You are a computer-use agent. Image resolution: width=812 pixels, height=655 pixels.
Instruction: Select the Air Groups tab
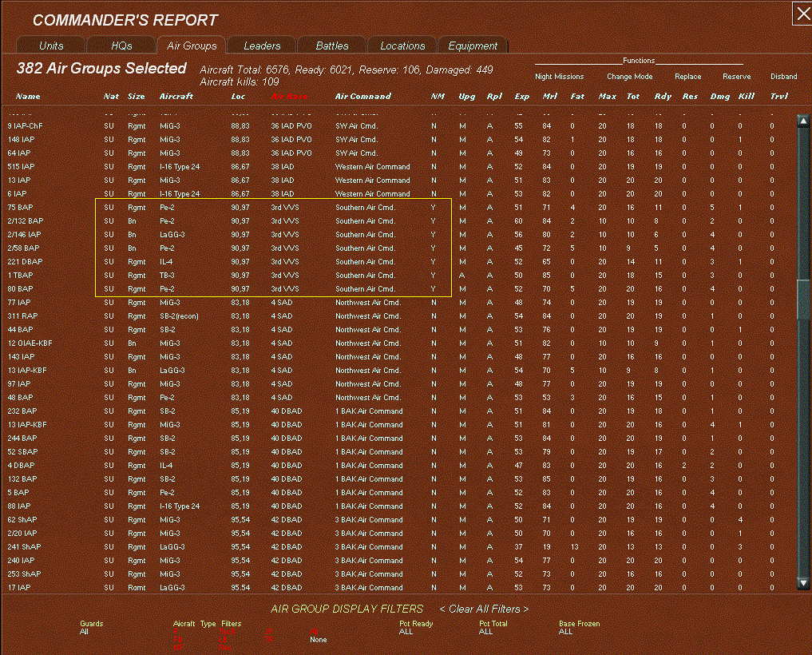pyautogui.click(x=192, y=46)
